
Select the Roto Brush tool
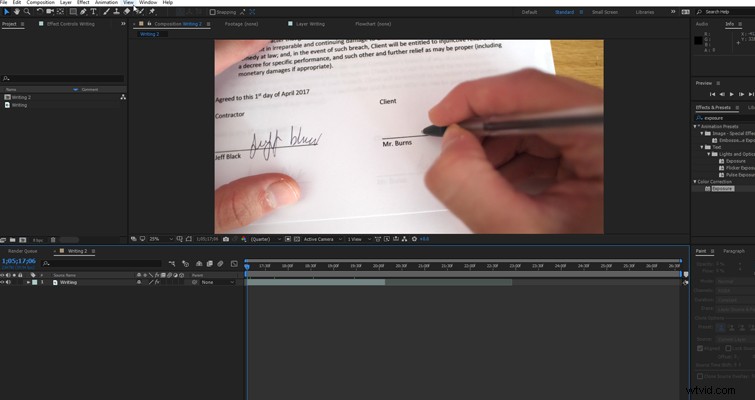140,12
